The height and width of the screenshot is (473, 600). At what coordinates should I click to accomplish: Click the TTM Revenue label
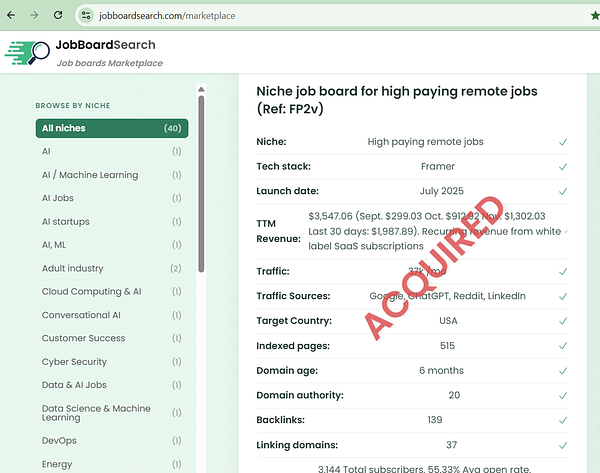pyautogui.click(x=278, y=231)
